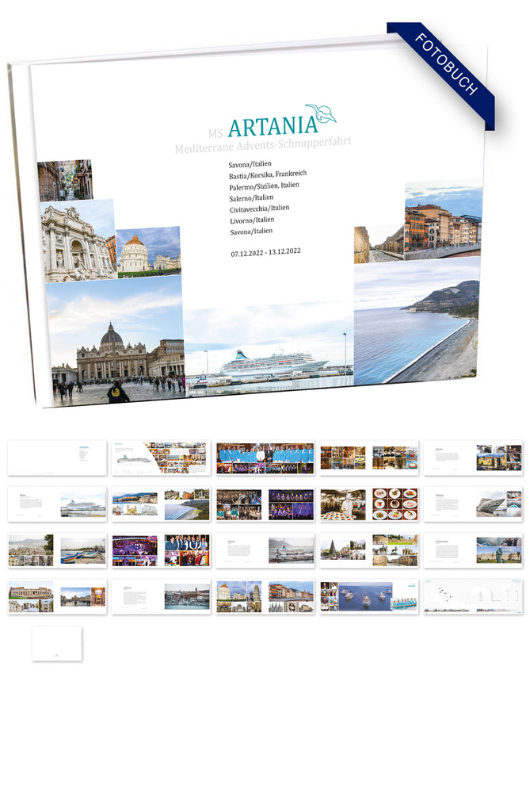The width and height of the screenshot is (530, 812).
Task: Click the seagull logo beside ARTANIA
Action: (321, 114)
